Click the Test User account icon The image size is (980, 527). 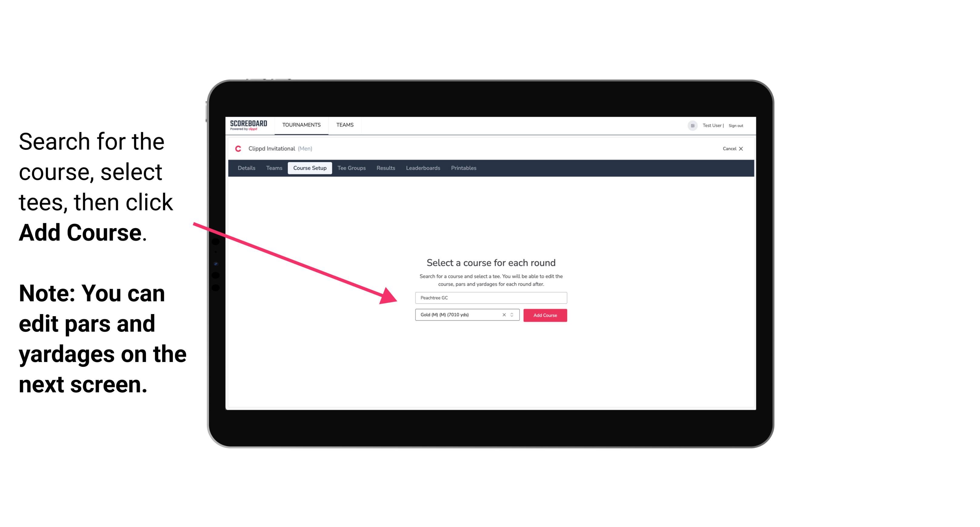pos(691,125)
